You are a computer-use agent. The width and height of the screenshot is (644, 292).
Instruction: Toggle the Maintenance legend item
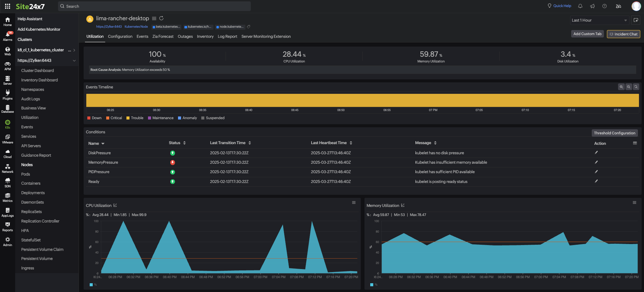[160, 118]
